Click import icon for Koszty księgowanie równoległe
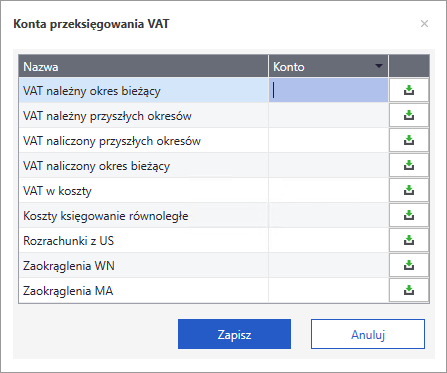Image resolution: width=447 pixels, height=373 pixels. pyautogui.click(x=409, y=215)
